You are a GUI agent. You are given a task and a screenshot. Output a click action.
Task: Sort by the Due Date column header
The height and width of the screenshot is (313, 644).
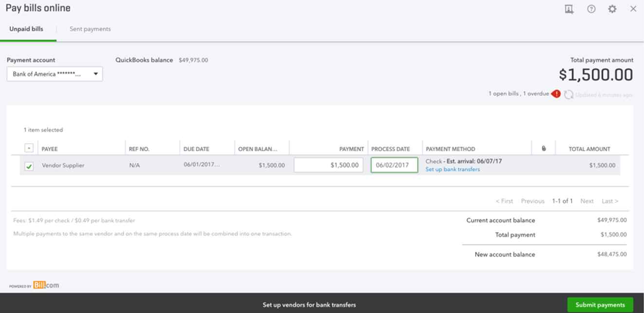(196, 149)
